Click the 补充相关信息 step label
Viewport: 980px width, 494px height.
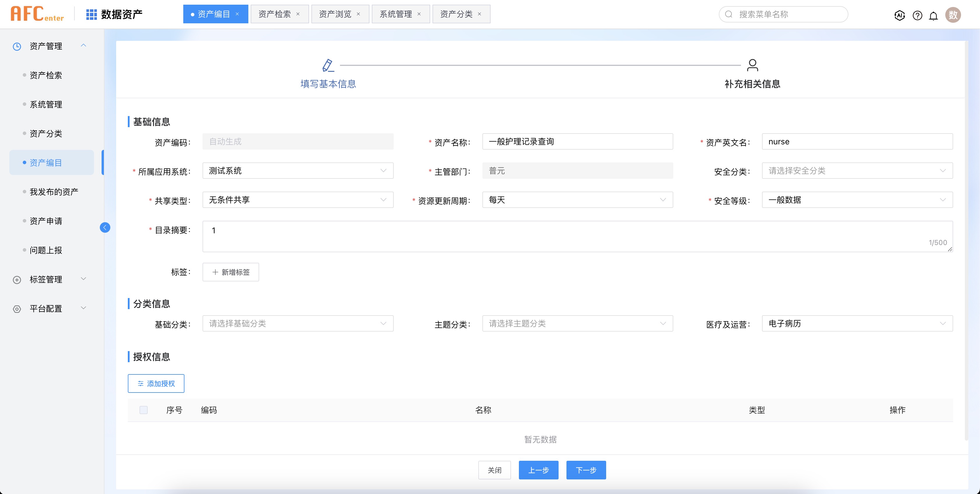tap(752, 84)
